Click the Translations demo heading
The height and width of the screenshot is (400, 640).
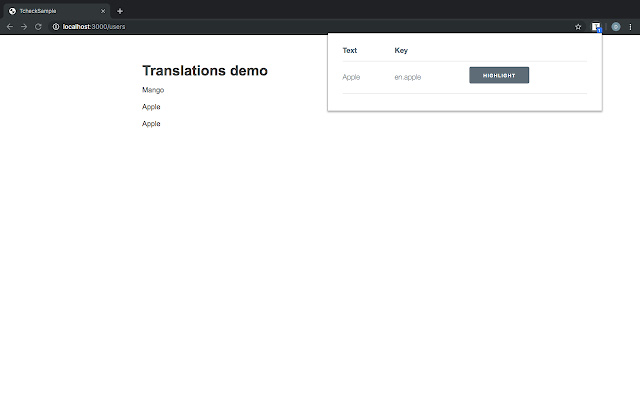(205, 71)
